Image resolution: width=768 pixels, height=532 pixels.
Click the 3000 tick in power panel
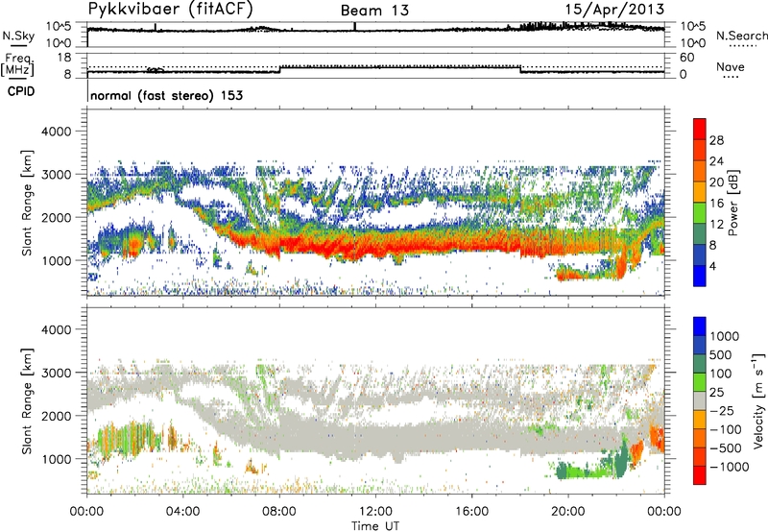[56, 175]
